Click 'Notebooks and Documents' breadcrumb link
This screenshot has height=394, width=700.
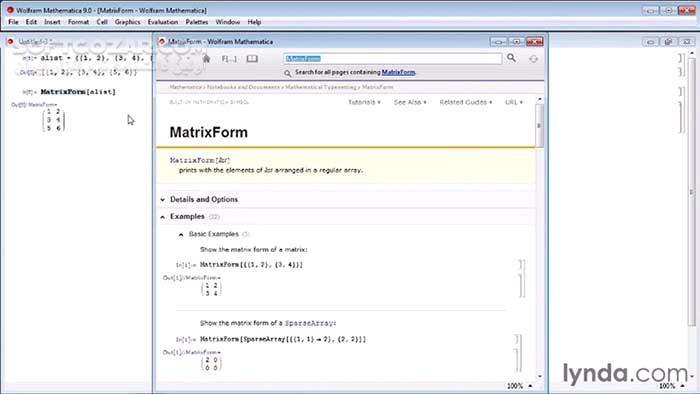coord(243,87)
